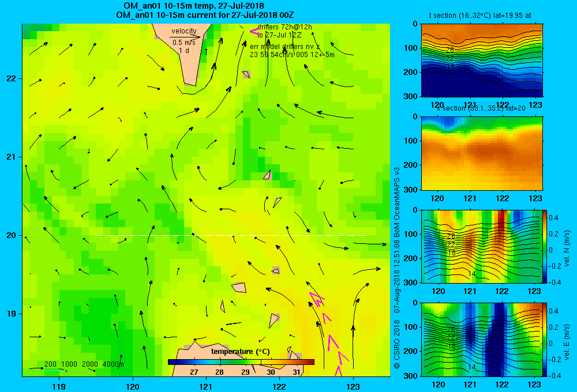Click the "to 27-Jul 12Z" text
The height and width of the screenshot is (392, 577).
[279, 35]
